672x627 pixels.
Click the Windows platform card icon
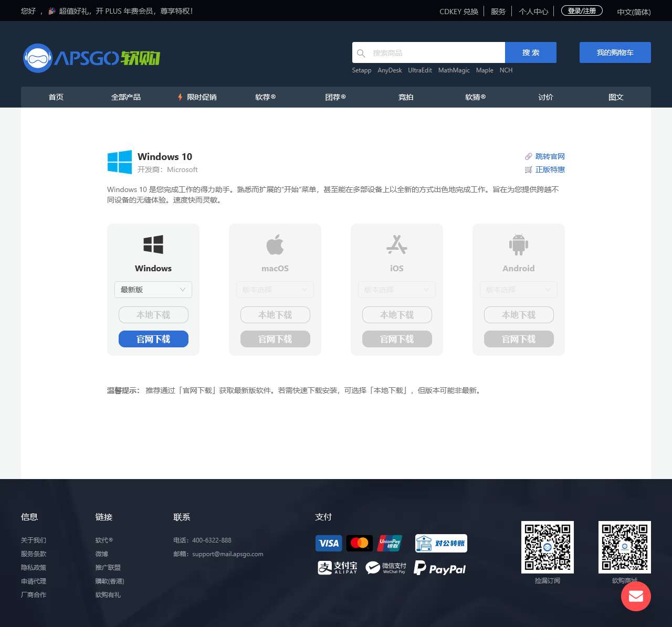[153, 245]
